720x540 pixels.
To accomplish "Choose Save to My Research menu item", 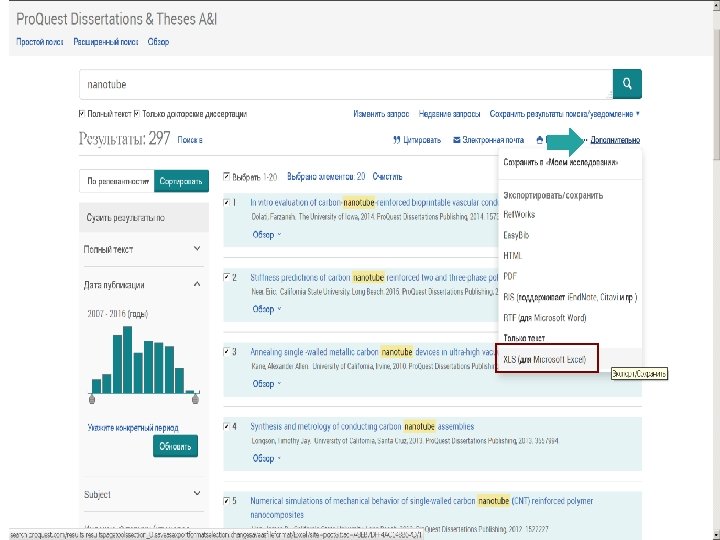I will point(561,162).
